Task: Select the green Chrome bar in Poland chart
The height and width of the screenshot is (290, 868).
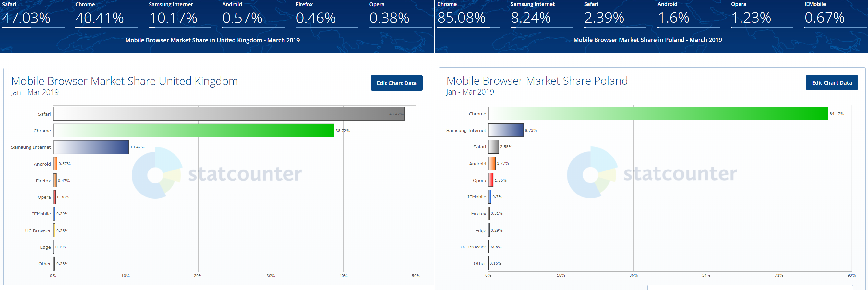Action: [x=658, y=114]
